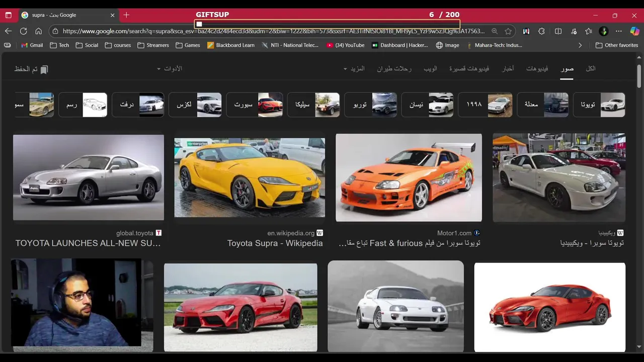Open the silver Supra global.toyota image
This screenshot has height=362, width=644.
click(x=89, y=177)
